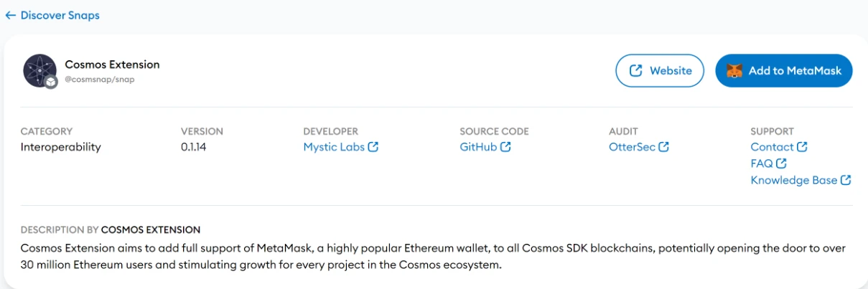
Task: Open the GitHub source code link
Action: coord(478,147)
